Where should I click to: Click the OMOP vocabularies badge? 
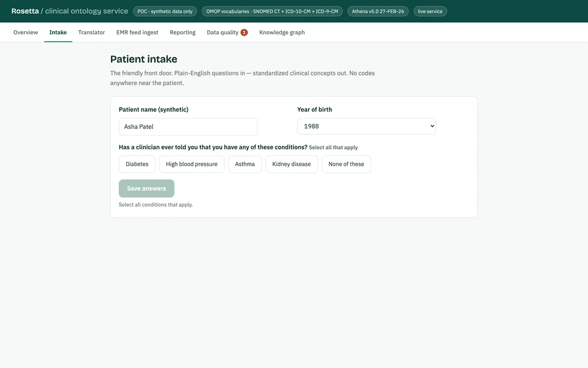point(272,11)
